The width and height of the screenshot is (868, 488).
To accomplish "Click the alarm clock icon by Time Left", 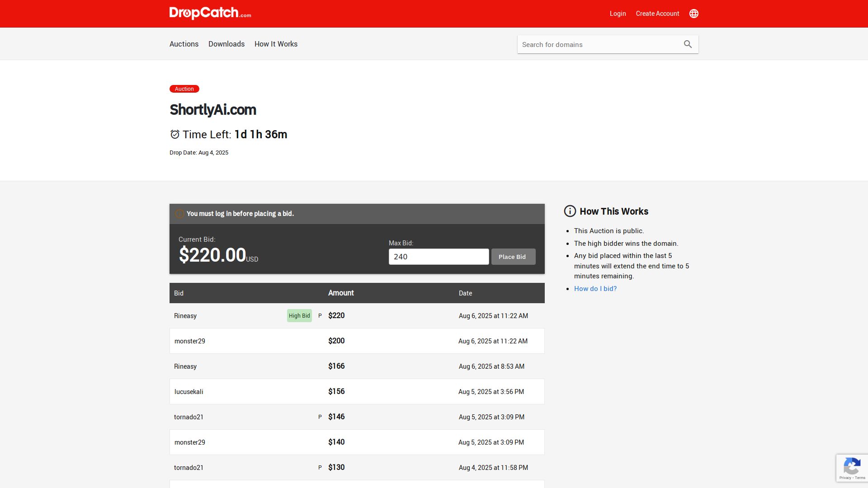I will pyautogui.click(x=175, y=135).
